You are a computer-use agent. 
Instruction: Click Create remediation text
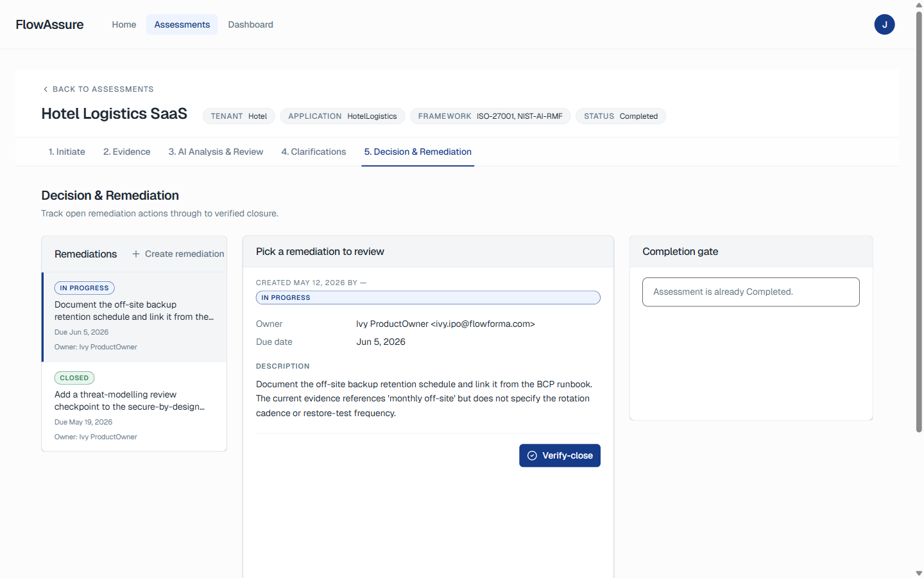[x=185, y=254]
